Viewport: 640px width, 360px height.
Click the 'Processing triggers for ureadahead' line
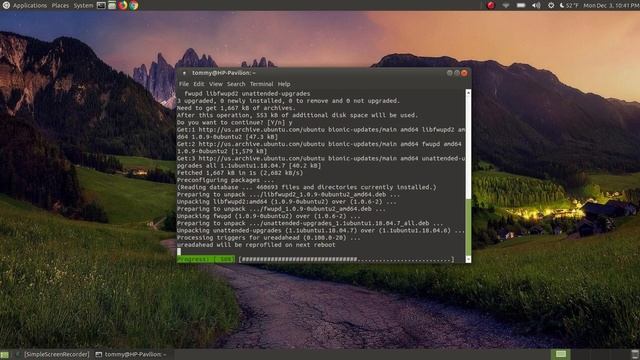pyautogui.click(x=269, y=238)
